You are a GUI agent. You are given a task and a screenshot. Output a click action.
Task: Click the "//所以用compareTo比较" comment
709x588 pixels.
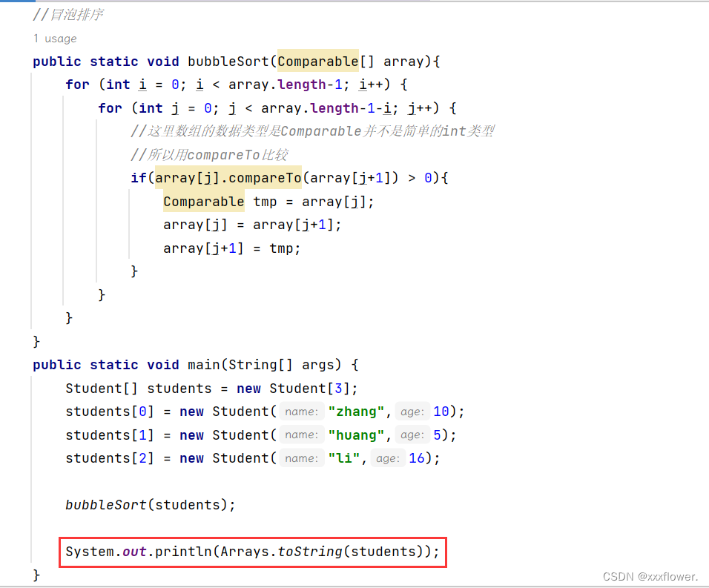(209, 154)
